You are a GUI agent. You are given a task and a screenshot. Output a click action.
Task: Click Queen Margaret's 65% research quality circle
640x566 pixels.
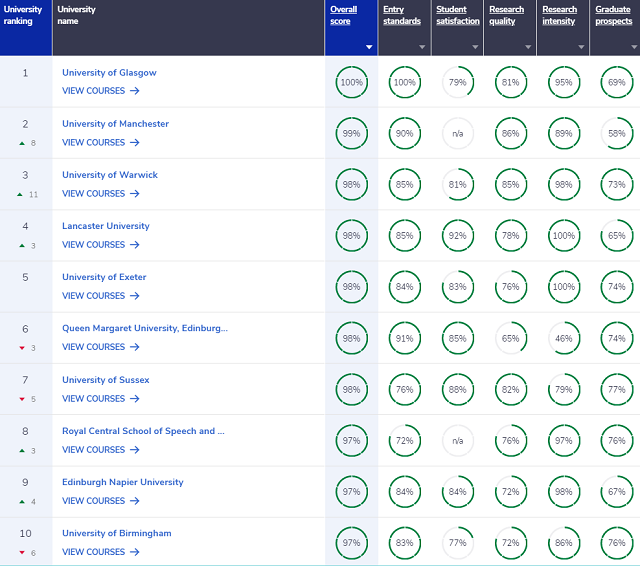(x=511, y=338)
